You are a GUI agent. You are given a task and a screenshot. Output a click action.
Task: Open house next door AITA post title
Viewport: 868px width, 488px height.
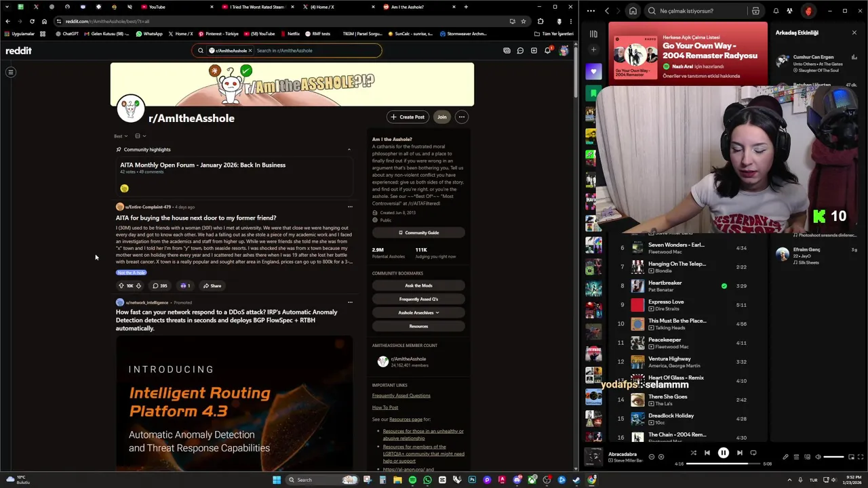pyautogui.click(x=196, y=218)
